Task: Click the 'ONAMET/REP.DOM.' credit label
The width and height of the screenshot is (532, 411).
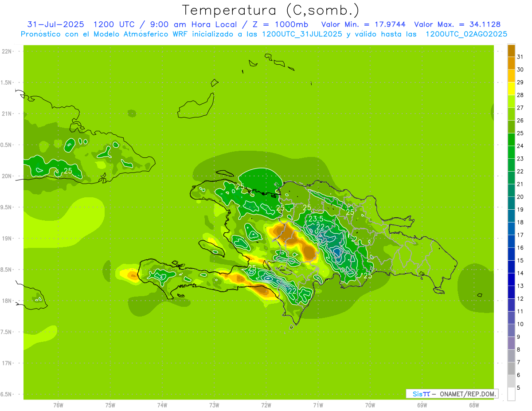Action: 467,394
